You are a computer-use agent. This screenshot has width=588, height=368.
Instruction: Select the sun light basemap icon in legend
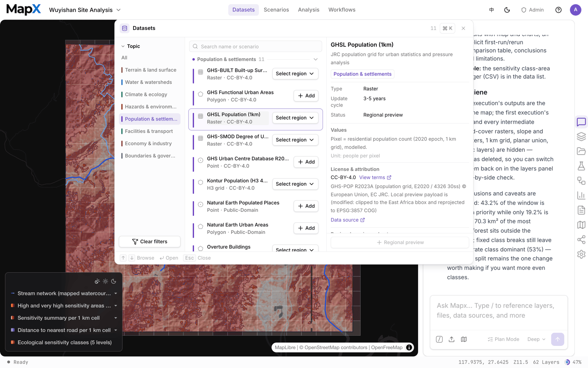tap(105, 281)
